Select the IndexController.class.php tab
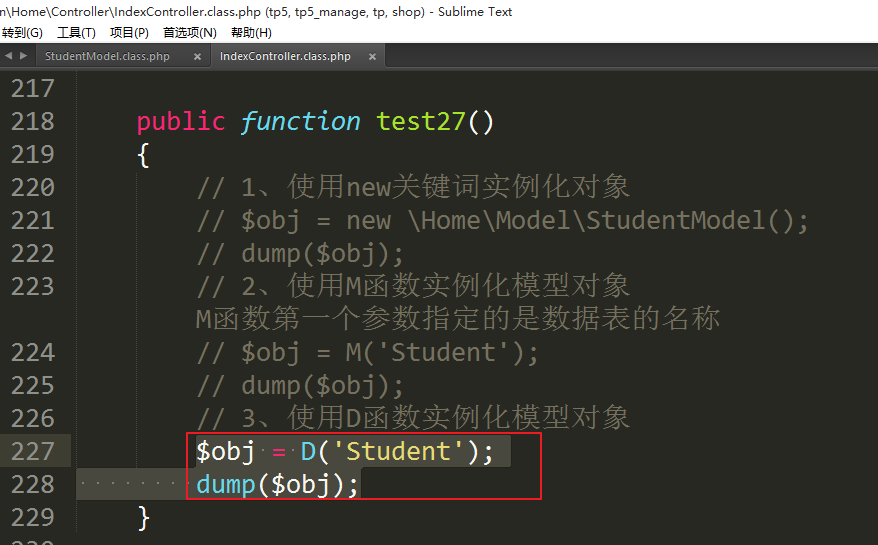 285,57
